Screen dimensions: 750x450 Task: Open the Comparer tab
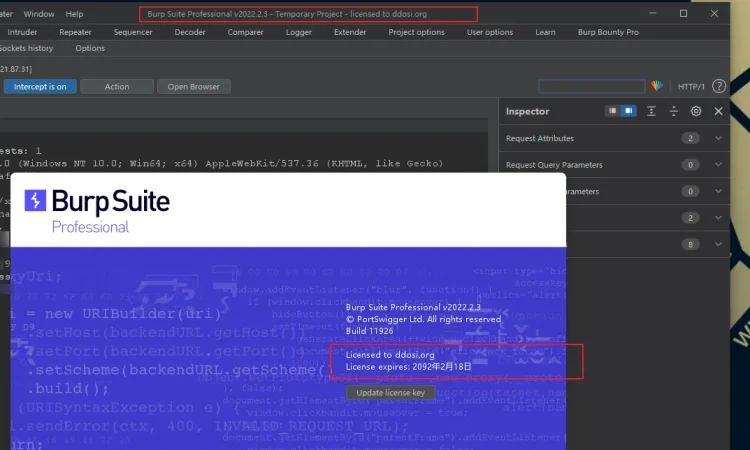245,32
